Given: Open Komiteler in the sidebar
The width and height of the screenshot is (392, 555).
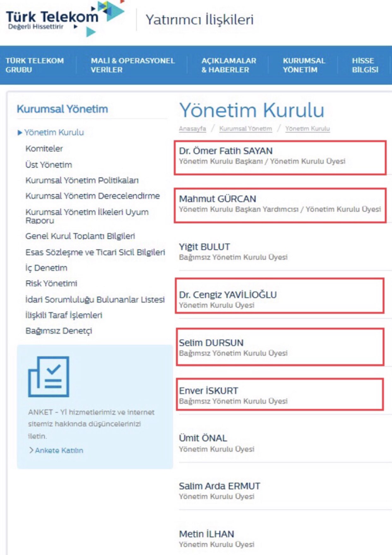Looking at the screenshot, I should 44,149.
